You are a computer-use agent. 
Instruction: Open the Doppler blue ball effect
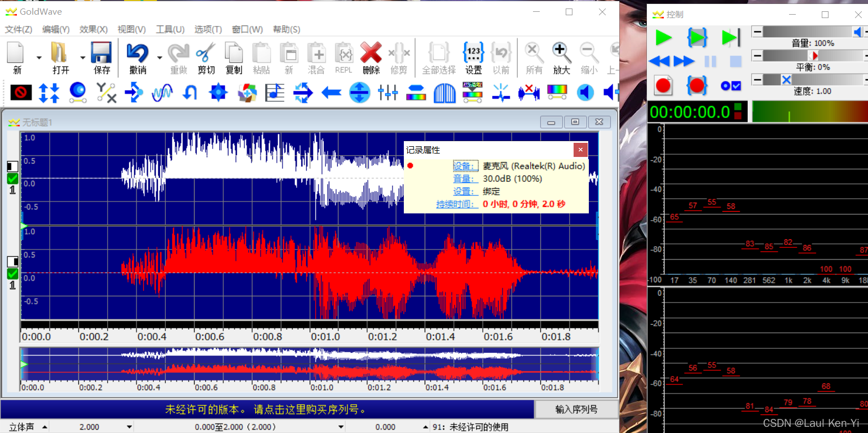tap(77, 92)
